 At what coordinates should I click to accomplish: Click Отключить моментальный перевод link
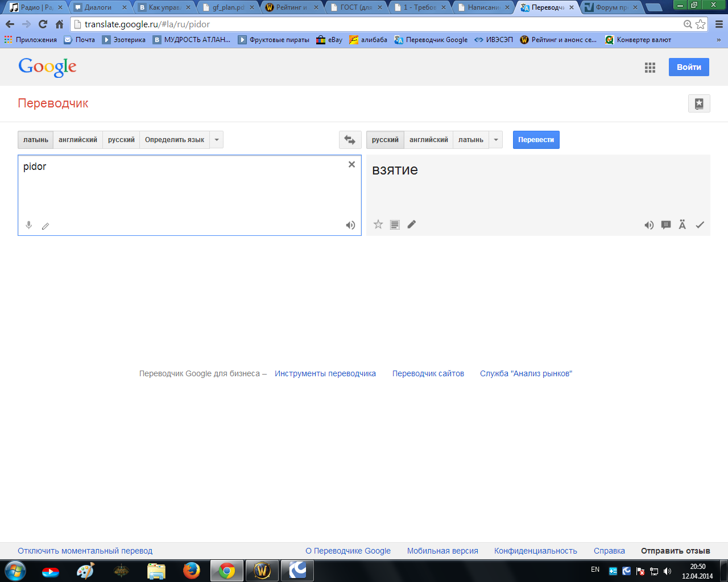85,551
